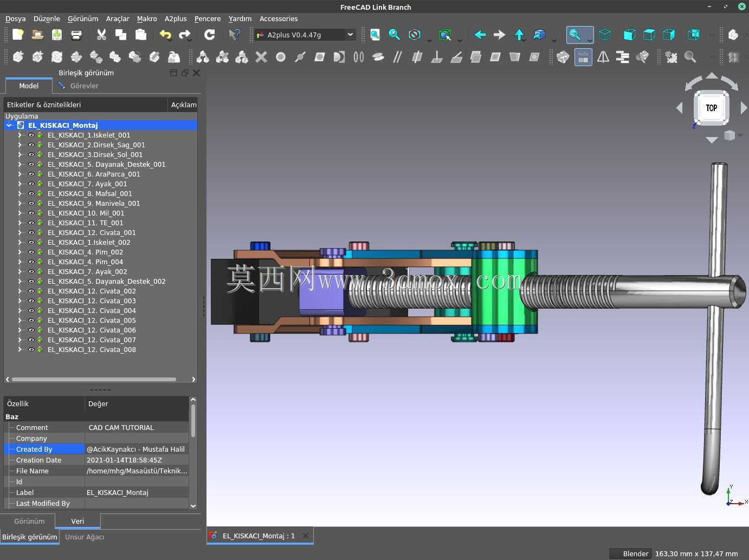Image resolution: width=749 pixels, height=560 pixels.
Task: Click the open file folder icon
Action: [37, 35]
